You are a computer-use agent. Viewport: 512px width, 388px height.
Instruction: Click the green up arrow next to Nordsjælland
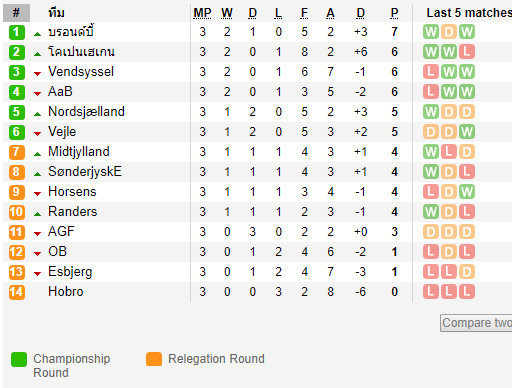coord(38,114)
